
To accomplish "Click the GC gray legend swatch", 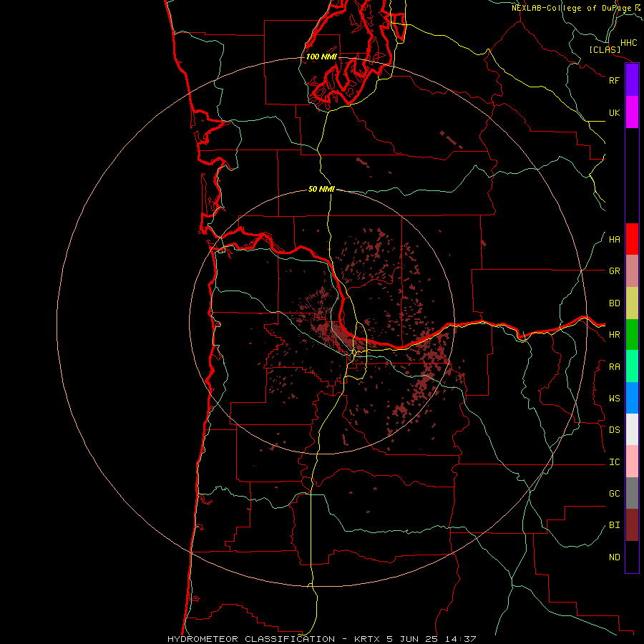I will click(632, 493).
